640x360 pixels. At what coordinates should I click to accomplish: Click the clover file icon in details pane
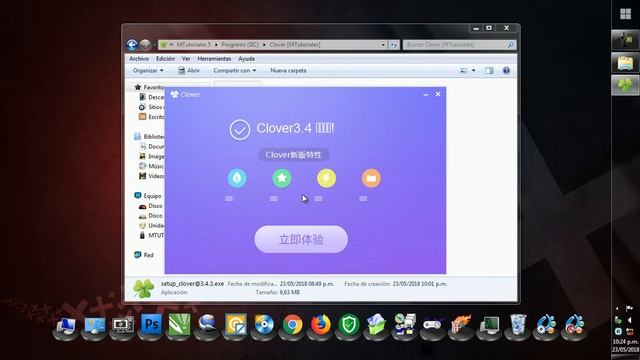click(x=144, y=288)
